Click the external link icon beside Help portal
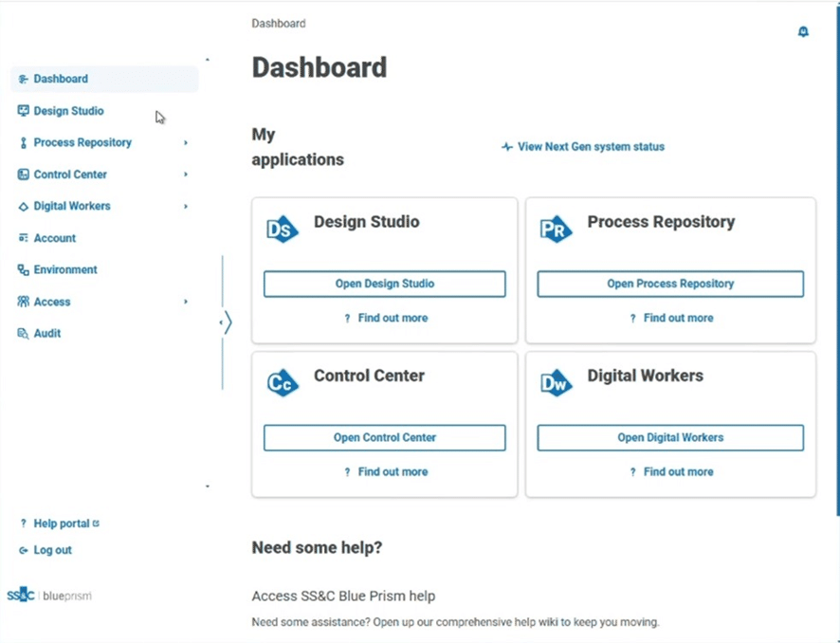The height and width of the screenshot is (643, 840). pyautogui.click(x=96, y=523)
